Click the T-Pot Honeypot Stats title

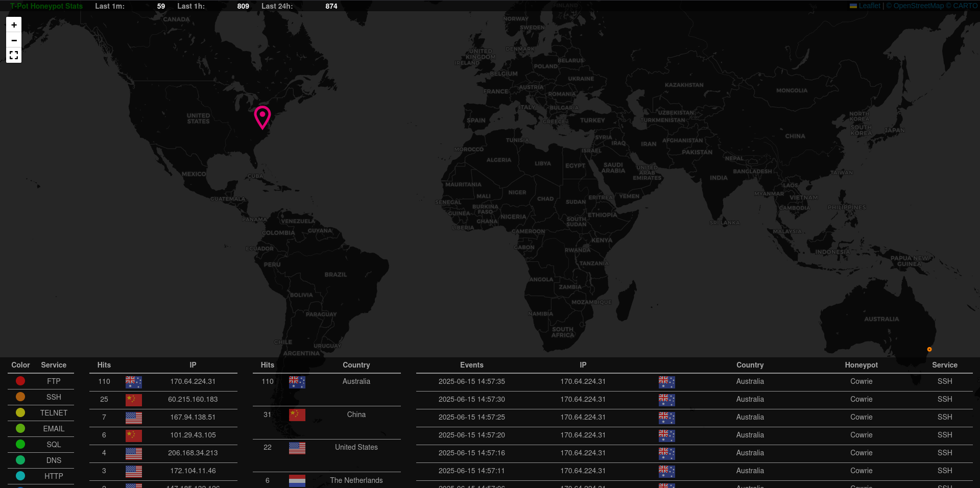[46, 6]
